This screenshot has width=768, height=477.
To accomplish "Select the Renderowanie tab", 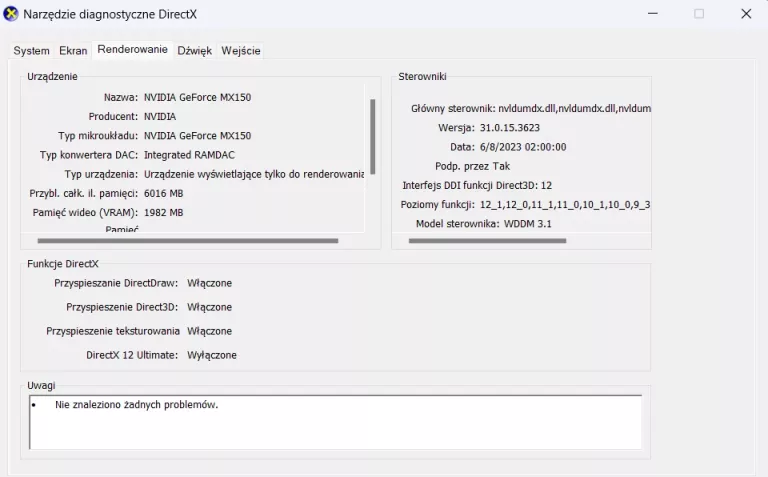I will coord(132,49).
